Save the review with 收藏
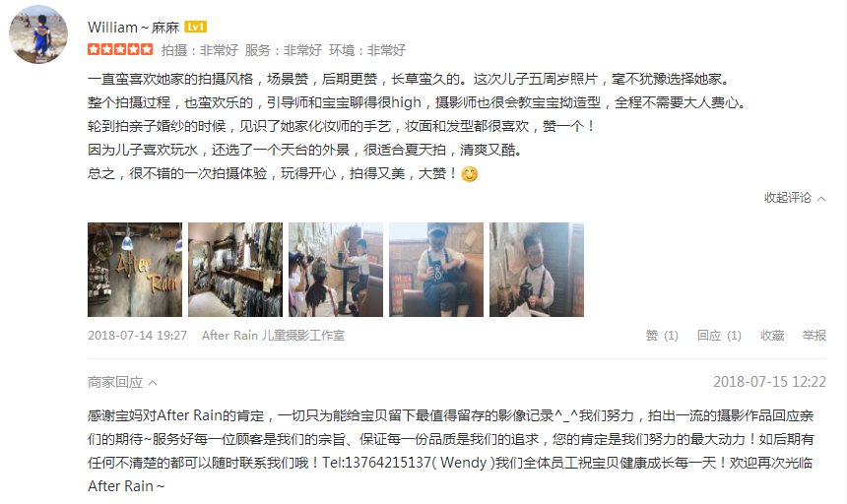This screenshot has width=847, height=504. point(772,336)
